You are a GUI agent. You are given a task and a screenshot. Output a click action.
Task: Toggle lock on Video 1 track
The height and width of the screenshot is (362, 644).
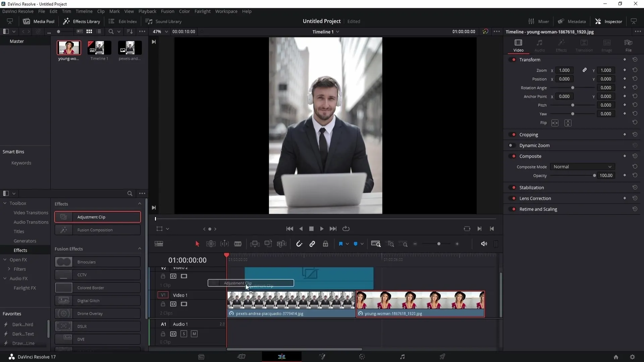[x=163, y=304]
